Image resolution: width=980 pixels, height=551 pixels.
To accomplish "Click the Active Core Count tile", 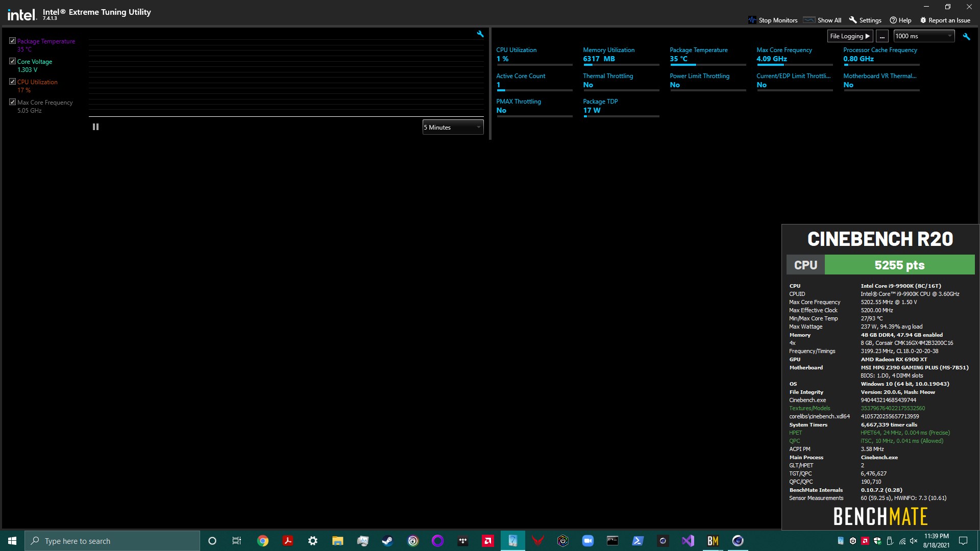I will tap(534, 82).
